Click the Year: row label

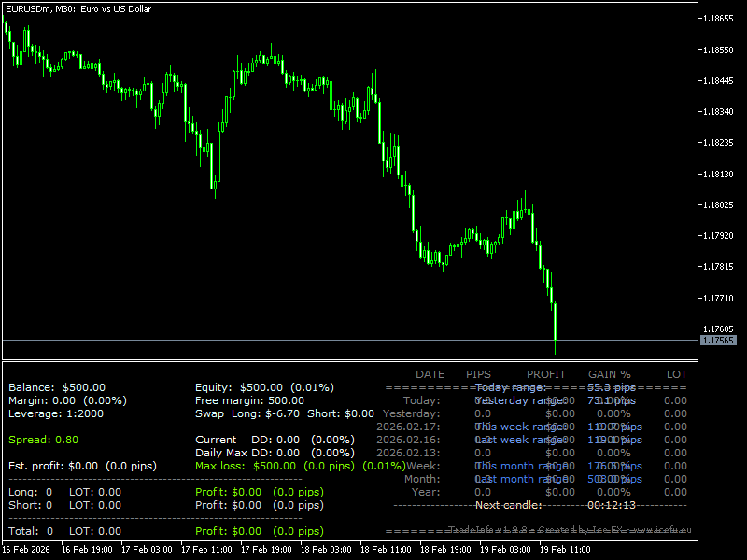[426, 493]
